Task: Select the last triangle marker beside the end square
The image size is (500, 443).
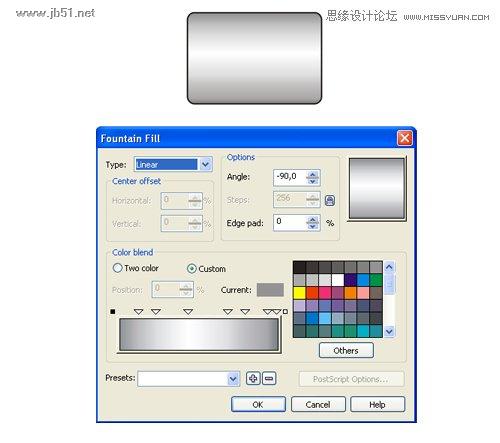Action: click(x=277, y=312)
